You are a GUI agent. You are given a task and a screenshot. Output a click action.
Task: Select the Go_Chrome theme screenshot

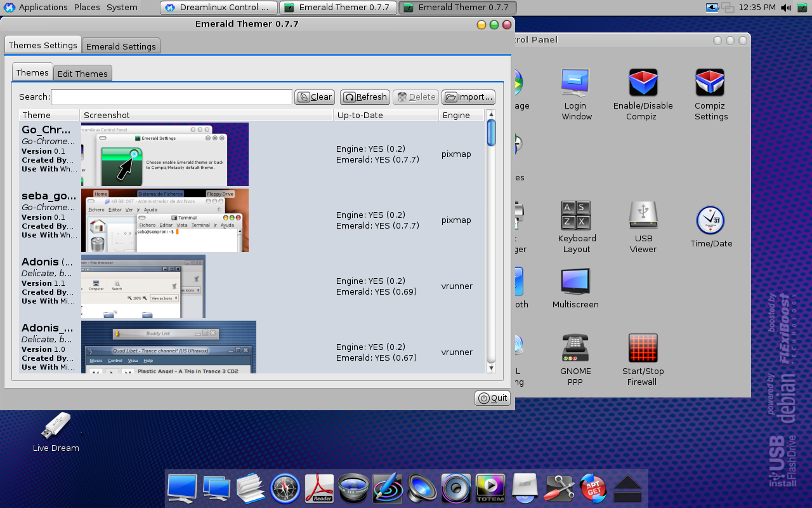coord(165,154)
